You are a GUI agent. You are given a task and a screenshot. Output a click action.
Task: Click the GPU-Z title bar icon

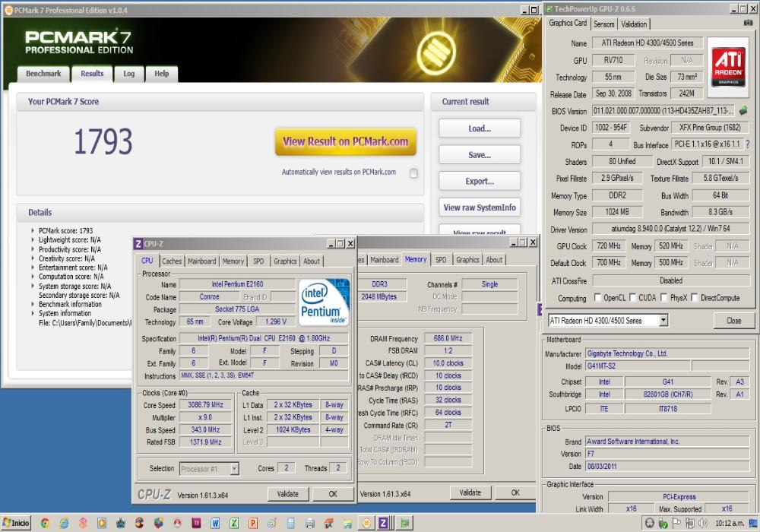(x=549, y=8)
